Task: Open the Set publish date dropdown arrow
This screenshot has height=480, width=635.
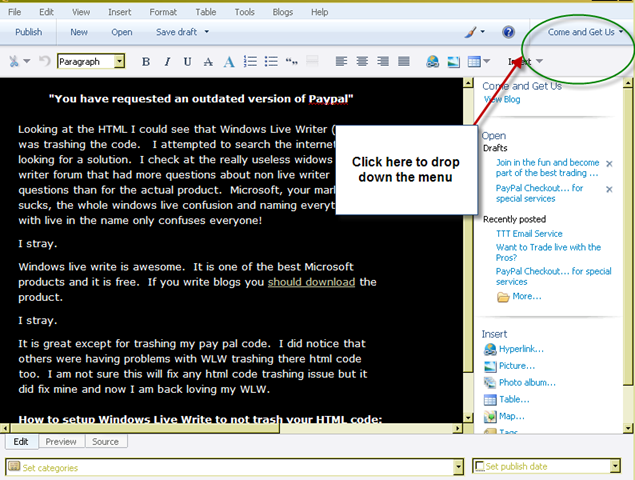Action: (x=615, y=466)
